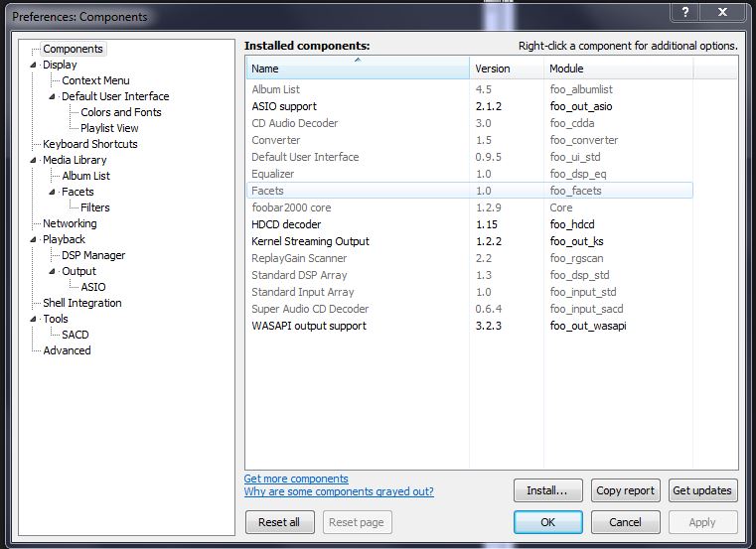Select the Standard Input Array row
The width and height of the screenshot is (756, 549).
tap(469, 292)
